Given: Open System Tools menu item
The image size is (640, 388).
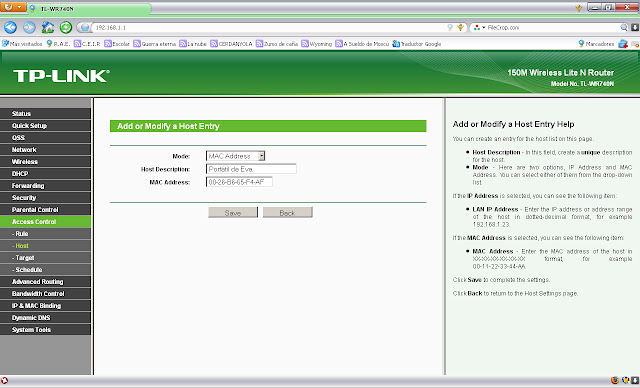Looking at the screenshot, I should point(45,330).
